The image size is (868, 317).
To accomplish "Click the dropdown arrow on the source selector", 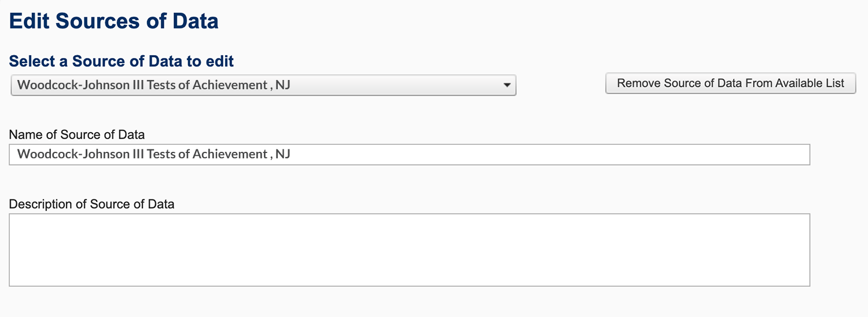I will point(507,85).
